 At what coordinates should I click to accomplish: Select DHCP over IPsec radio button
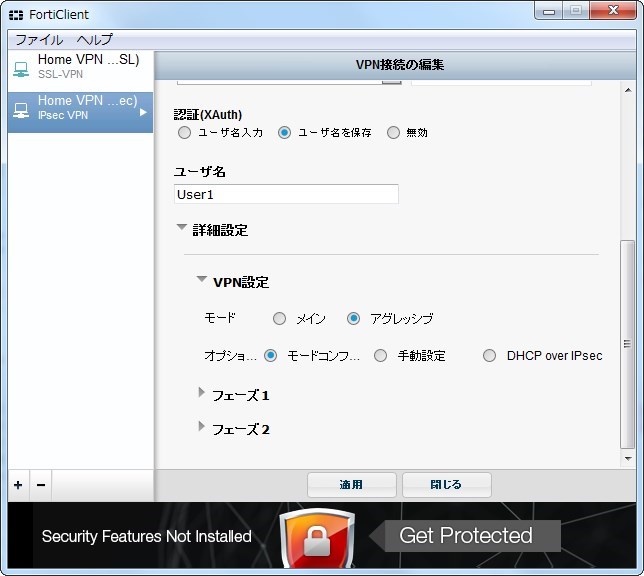tap(489, 355)
